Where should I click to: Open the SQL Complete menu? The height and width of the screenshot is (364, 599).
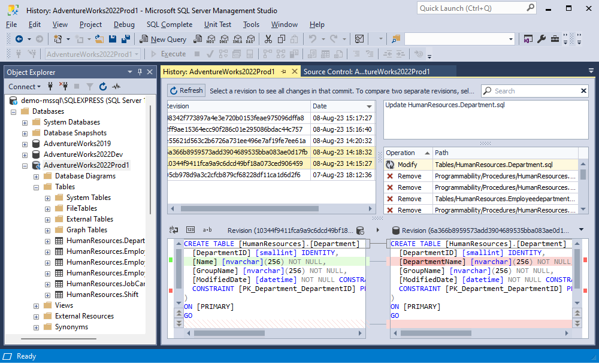(x=170, y=25)
